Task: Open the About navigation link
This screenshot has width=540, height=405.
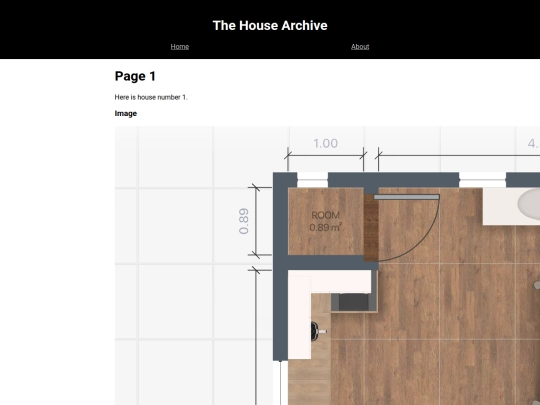Action: [360, 46]
